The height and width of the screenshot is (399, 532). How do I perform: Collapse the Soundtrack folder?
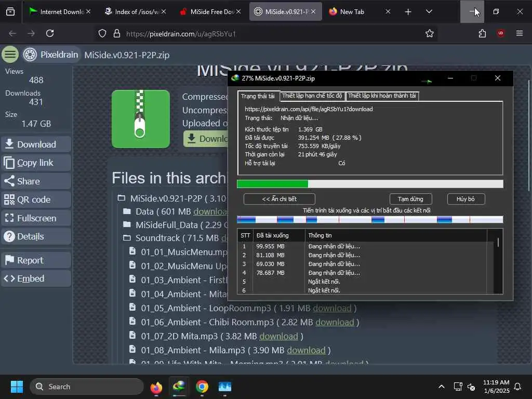tap(127, 238)
